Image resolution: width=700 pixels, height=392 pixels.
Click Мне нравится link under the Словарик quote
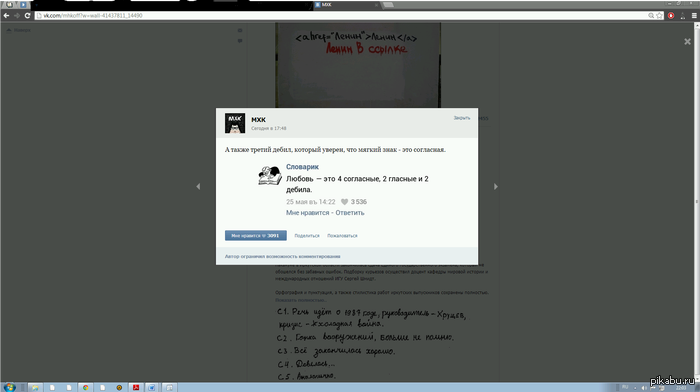(x=308, y=213)
